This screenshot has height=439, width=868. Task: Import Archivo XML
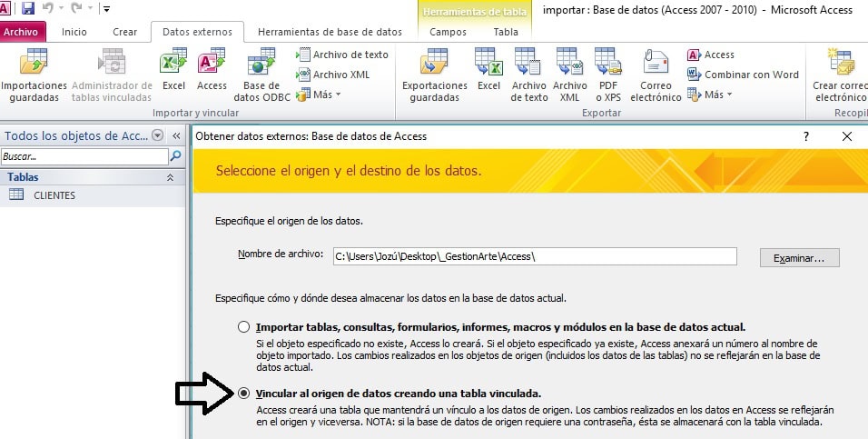pyautogui.click(x=332, y=75)
